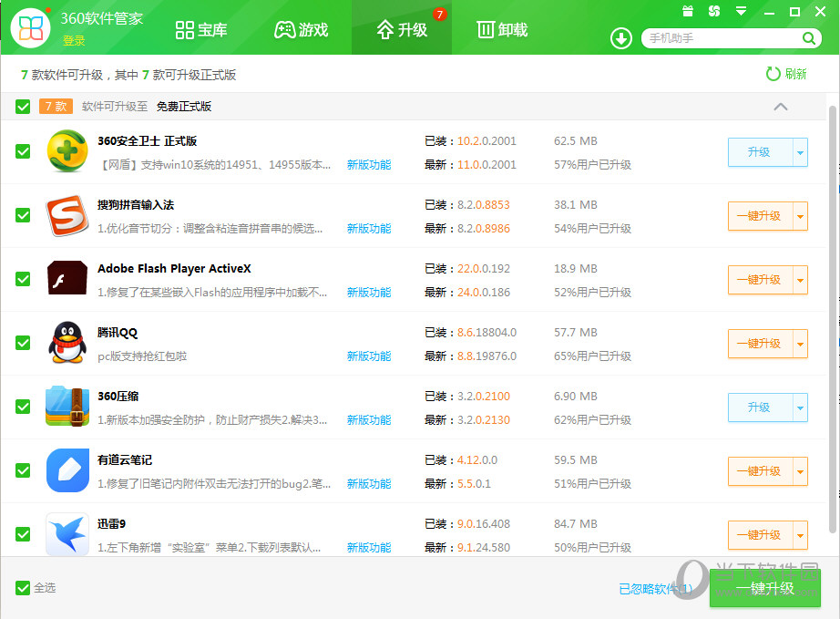Image resolution: width=840 pixels, height=619 pixels.
Task: Open the gift promotions icon in title bar
Action: [x=686, y=11]
